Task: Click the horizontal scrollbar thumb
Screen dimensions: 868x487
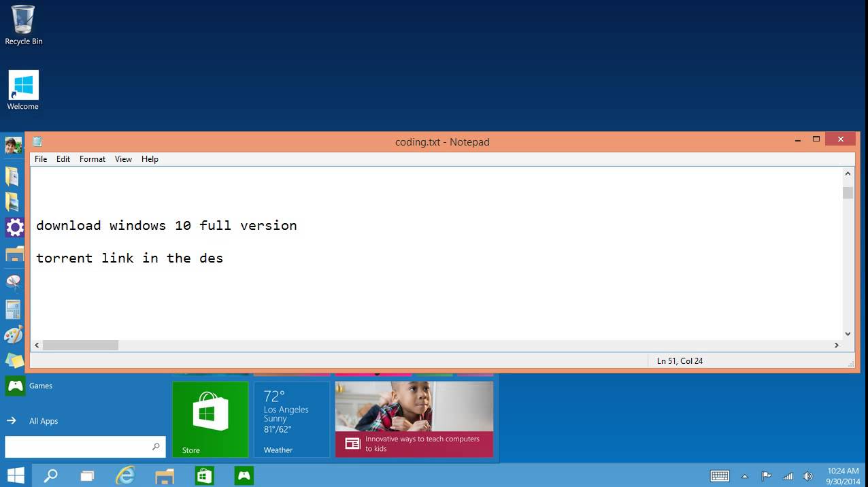Action: coord(80,346)
